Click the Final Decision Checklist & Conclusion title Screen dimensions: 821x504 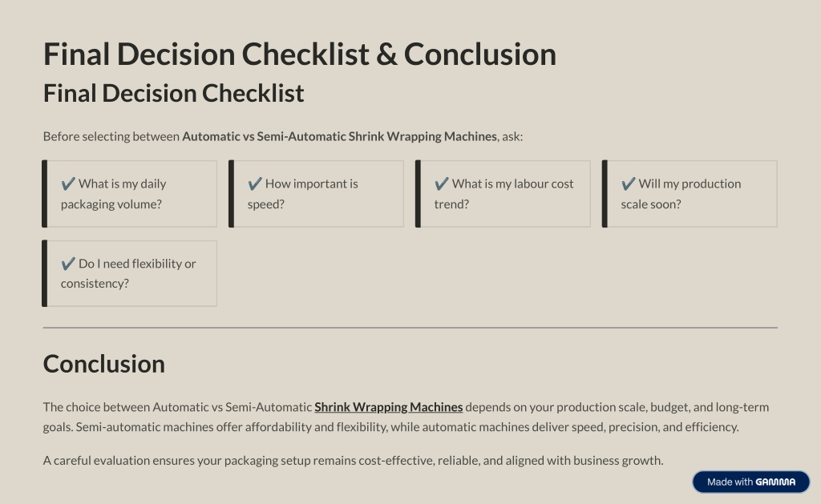coord(300,54)
